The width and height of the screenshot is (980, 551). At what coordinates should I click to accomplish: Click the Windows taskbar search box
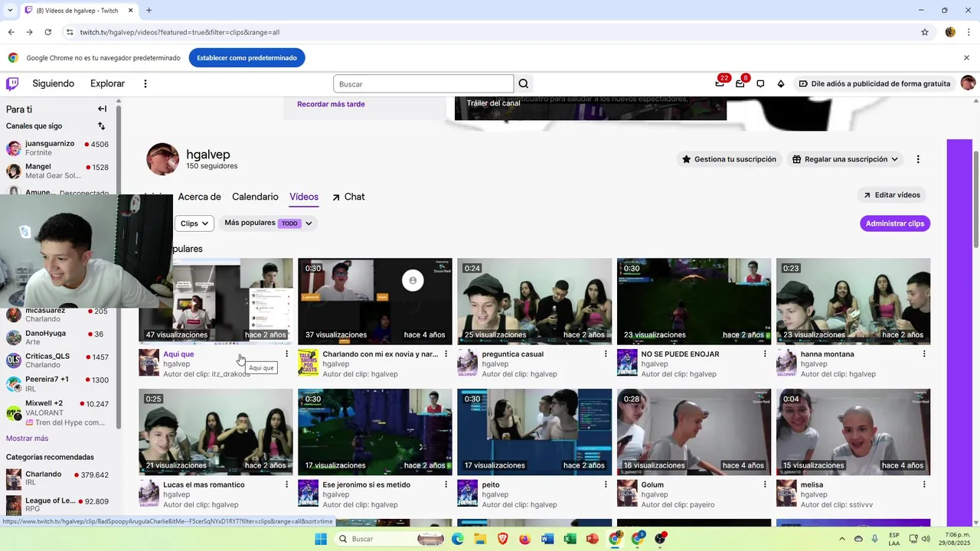[x=390, y=539]
